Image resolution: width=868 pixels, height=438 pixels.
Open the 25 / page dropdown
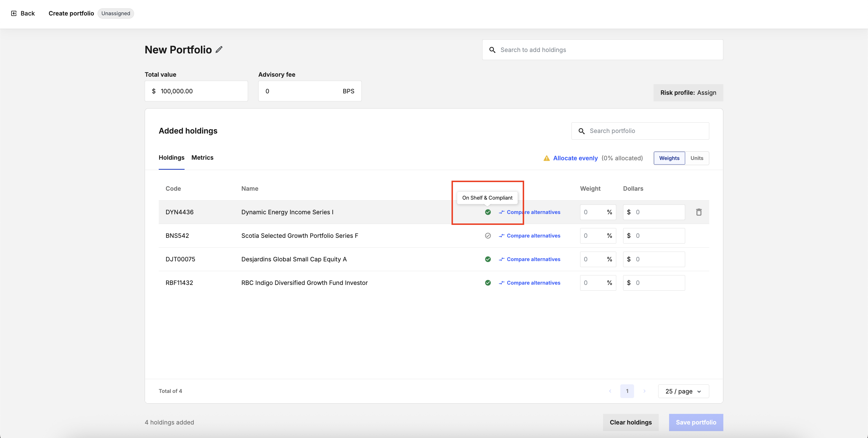point(683,391)
